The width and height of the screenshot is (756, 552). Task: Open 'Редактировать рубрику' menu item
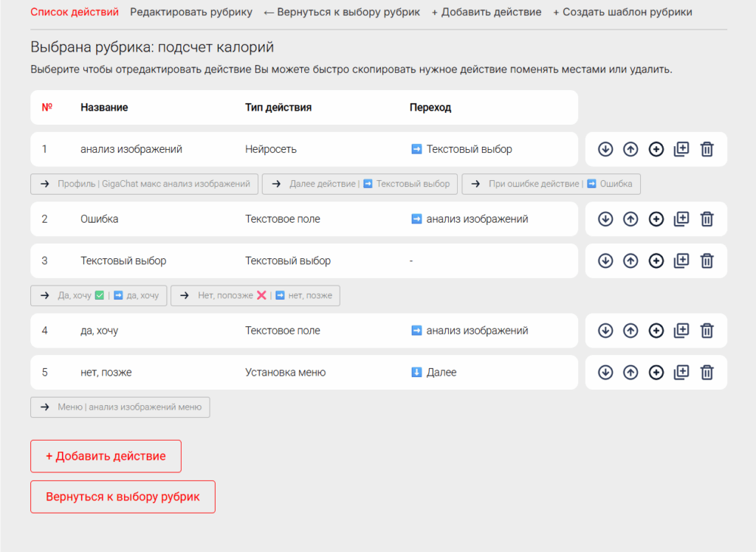point(190,13)
